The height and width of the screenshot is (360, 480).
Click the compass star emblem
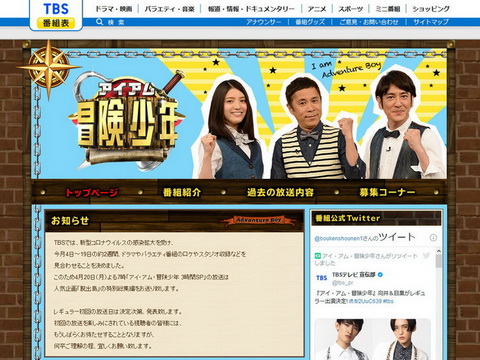click(x=49, y=68)
